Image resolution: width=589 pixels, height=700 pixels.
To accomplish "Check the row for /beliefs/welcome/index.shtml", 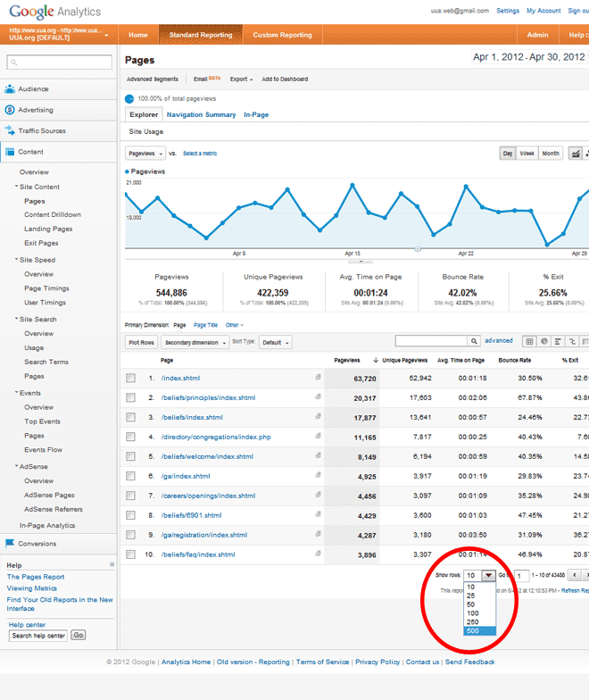I will point(130,457).
